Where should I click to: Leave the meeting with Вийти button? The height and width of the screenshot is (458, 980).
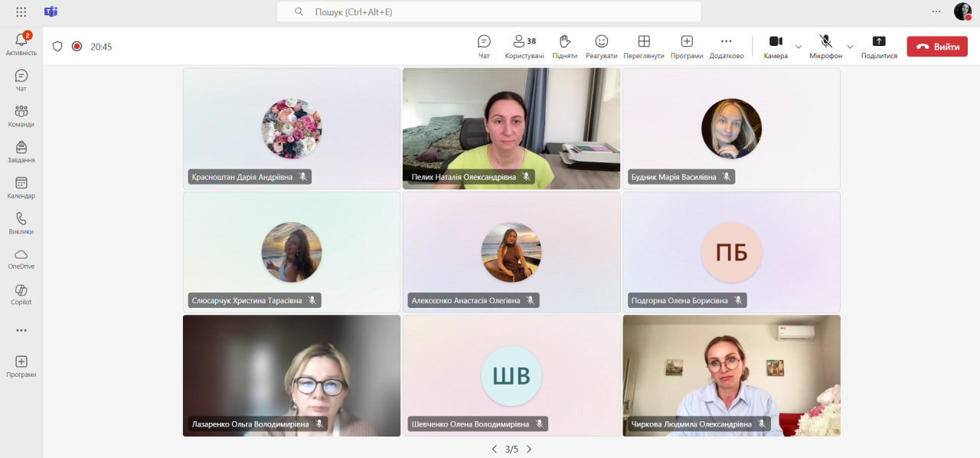coord(937,47)
